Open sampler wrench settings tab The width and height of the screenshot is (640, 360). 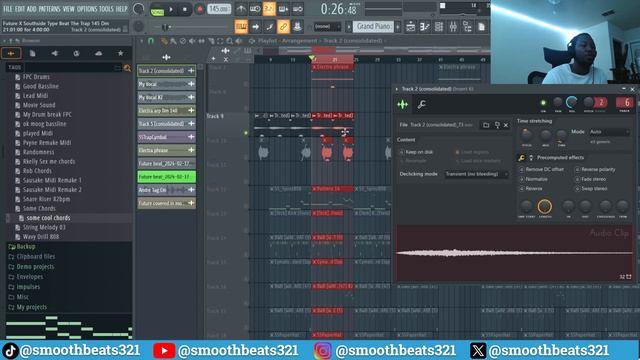coord(422,104)
